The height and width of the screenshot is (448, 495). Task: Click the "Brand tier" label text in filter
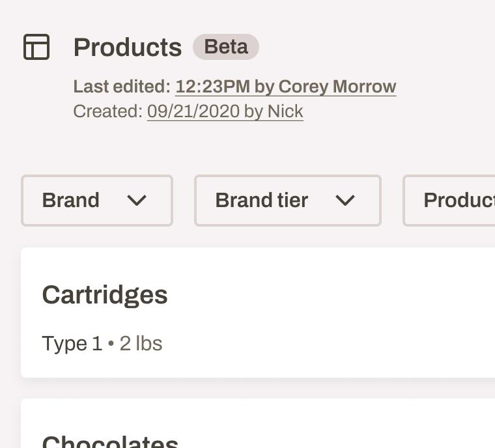coord(261,201)
